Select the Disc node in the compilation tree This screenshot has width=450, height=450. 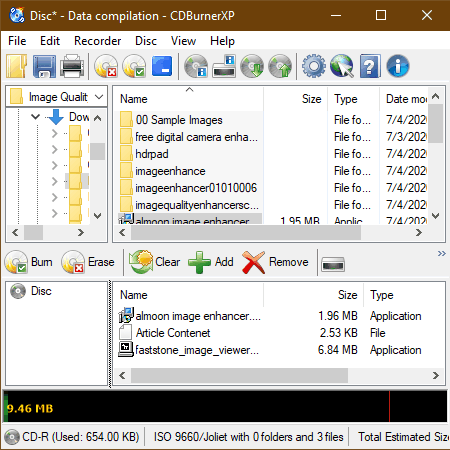click(31, 291)
